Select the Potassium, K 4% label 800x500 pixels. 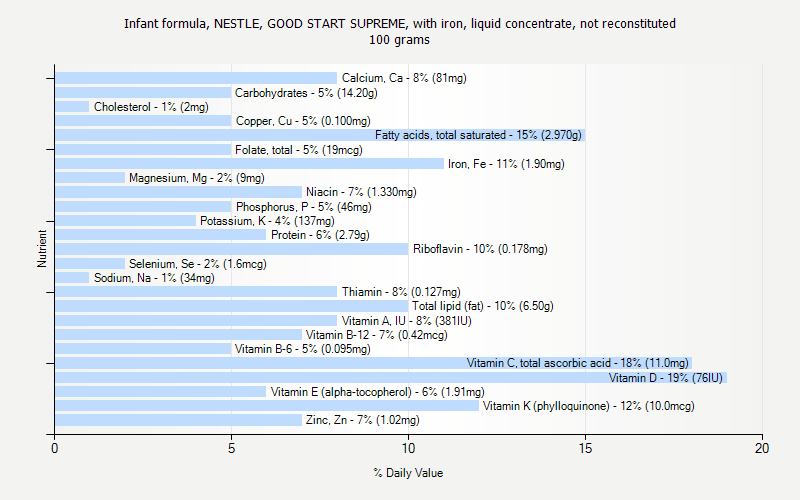(267, 221)
